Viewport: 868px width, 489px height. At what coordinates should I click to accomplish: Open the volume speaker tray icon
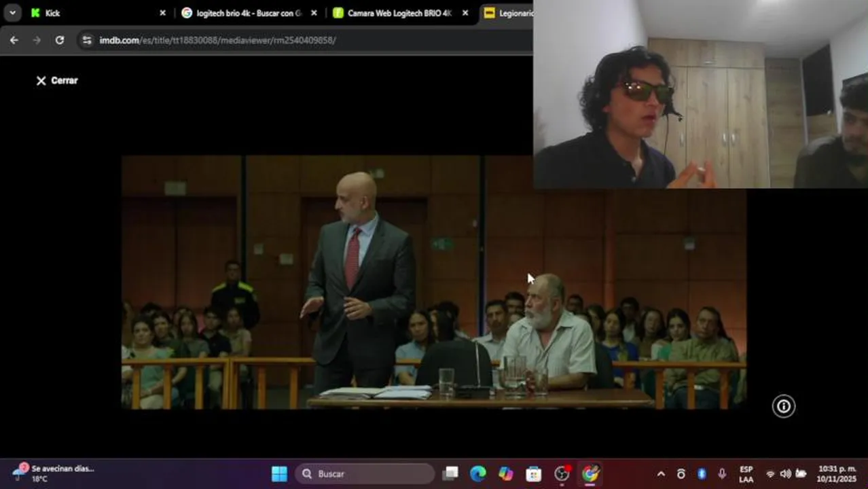pos(785,474)
